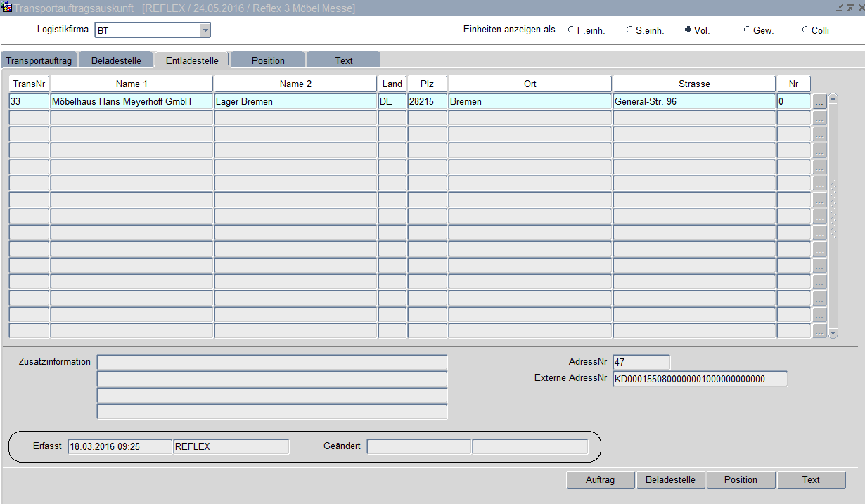Screen dimensions: 865x504
Task: Select the Möbelhaus Hans Meyerhoff GmbH cell
Action: click(x=132, y=102)
